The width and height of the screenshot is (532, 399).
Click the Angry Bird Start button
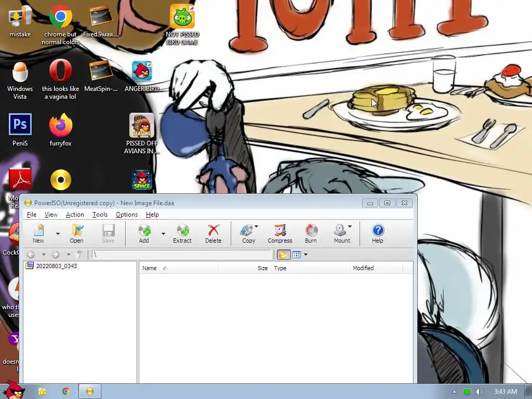(x=15, y=390)
